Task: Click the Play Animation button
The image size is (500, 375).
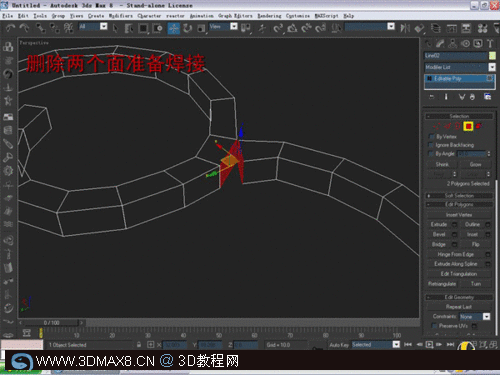Action: (x=429, y=345)
